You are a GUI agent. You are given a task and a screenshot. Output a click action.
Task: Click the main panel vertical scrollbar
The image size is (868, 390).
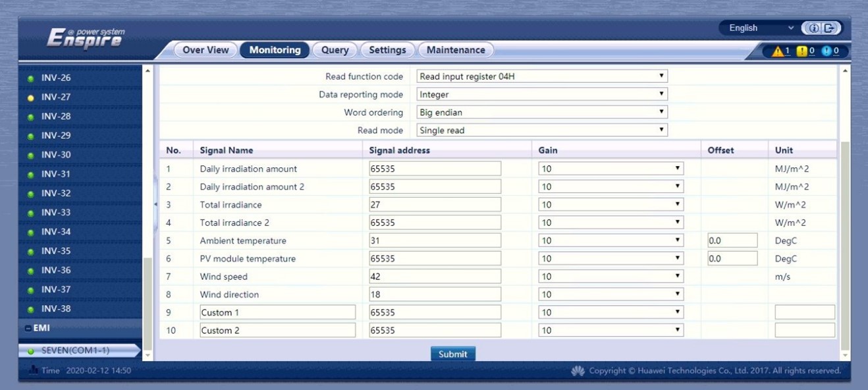pyautogui.click(x=846, y=245)
